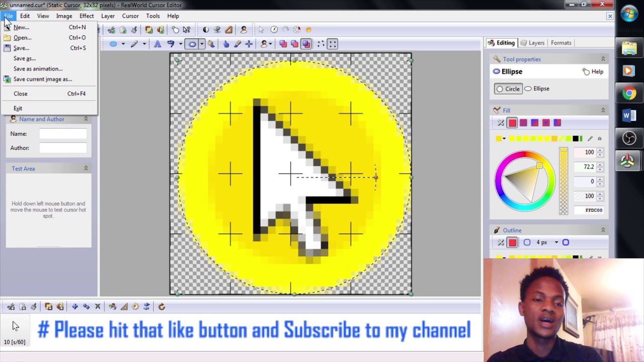644x362 pixels.
Task: Open the Effect menu
Action: click(x=87, y=16)
